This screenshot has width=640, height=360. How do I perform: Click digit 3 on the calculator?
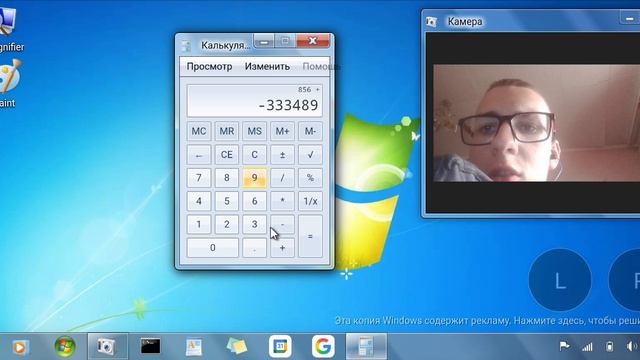[x=254, y=224]
